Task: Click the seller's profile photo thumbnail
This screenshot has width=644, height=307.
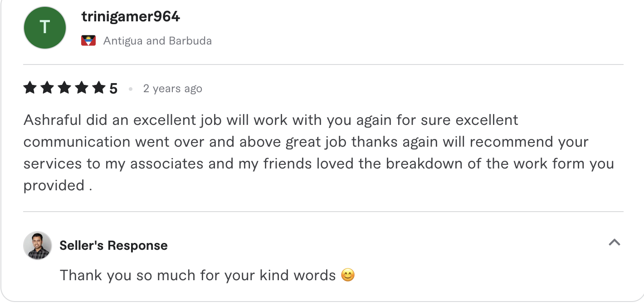Action: pos(38,245)
